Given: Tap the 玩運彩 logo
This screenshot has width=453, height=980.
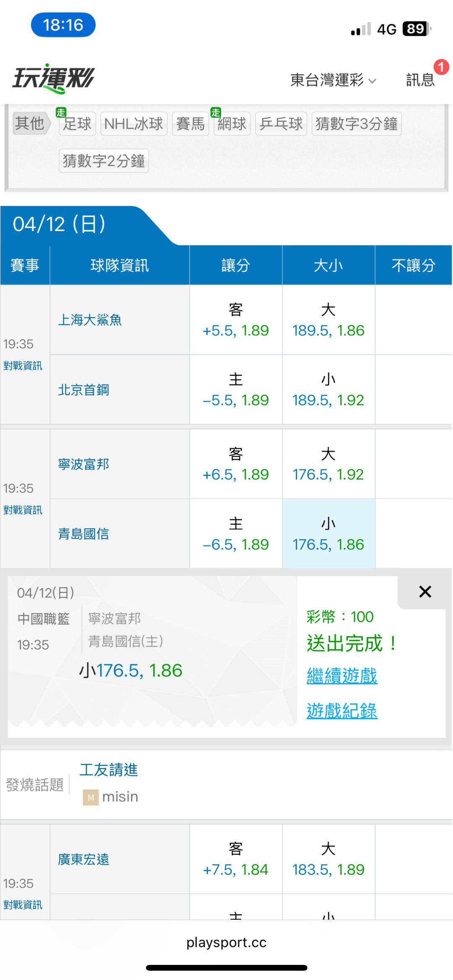Looking at the screenshot, I should pos(54,78).
